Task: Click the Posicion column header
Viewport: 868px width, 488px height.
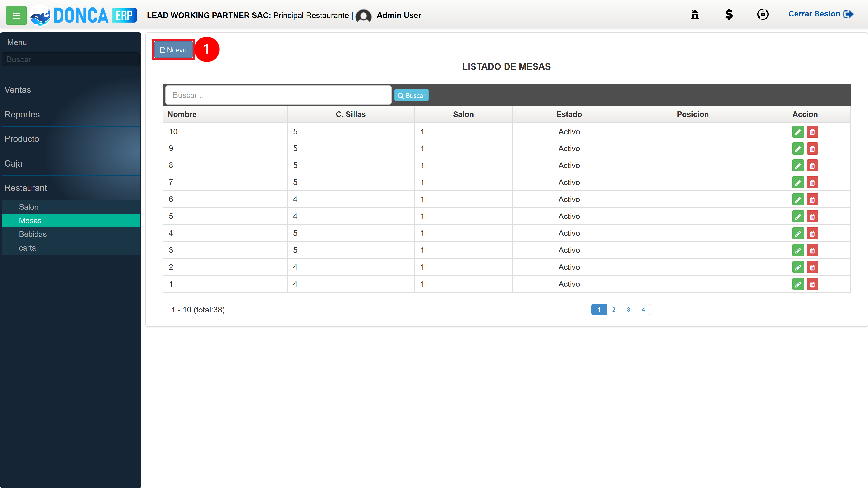Action: pyautogui.click(x=693, y=114)
